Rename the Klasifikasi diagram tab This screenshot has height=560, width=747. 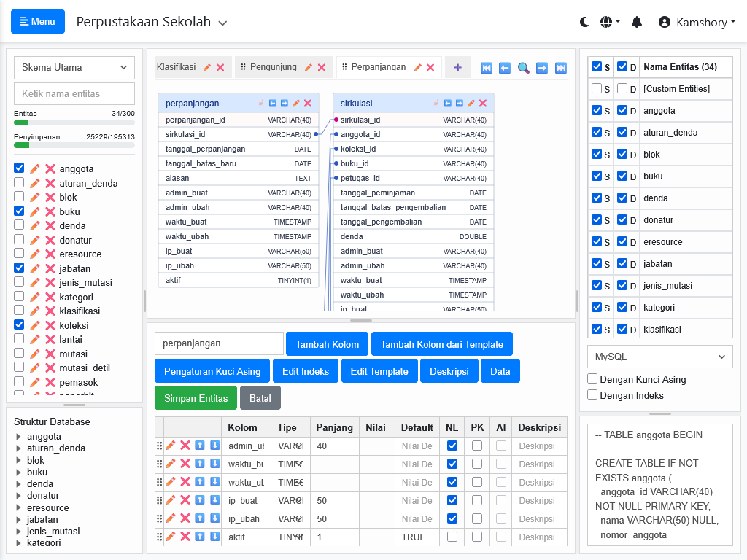point(206,67)
